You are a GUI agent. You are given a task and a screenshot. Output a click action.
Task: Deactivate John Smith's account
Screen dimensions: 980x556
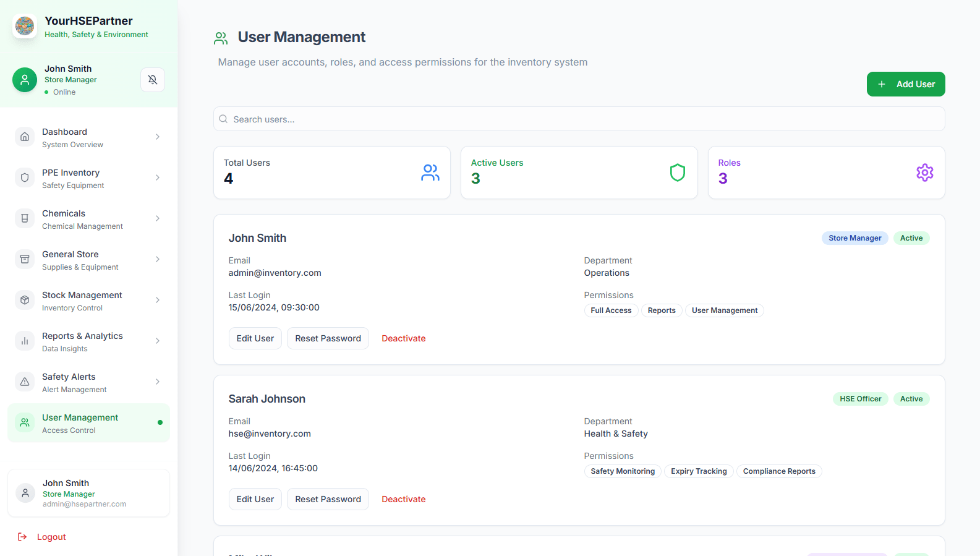(403, 338)
